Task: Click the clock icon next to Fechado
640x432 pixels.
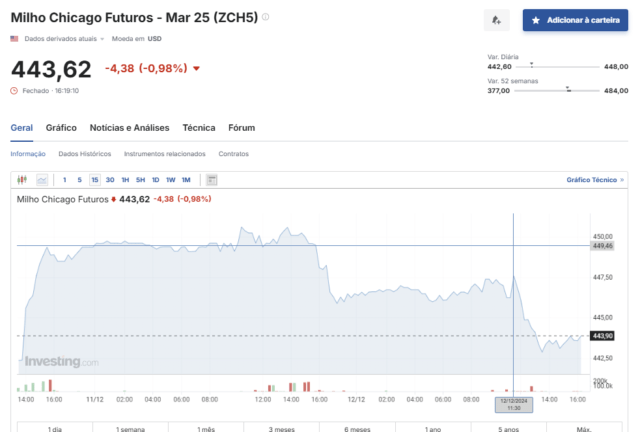Action: 14,91
